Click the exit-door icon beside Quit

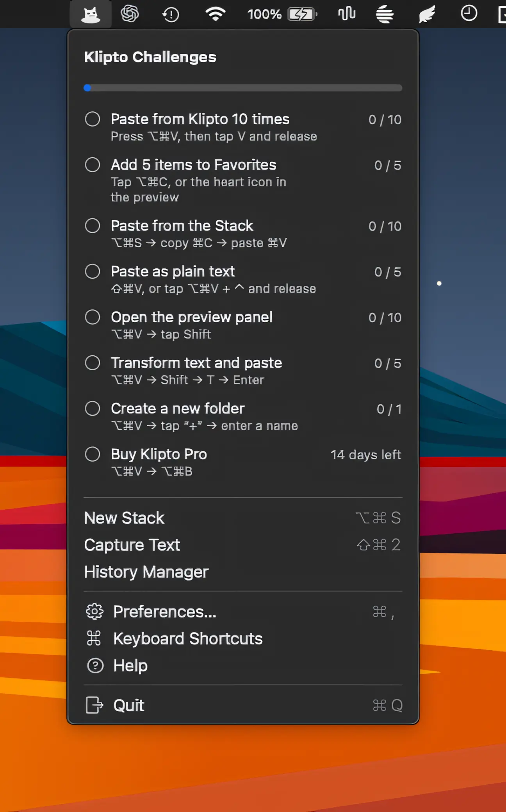click(94, 705)
